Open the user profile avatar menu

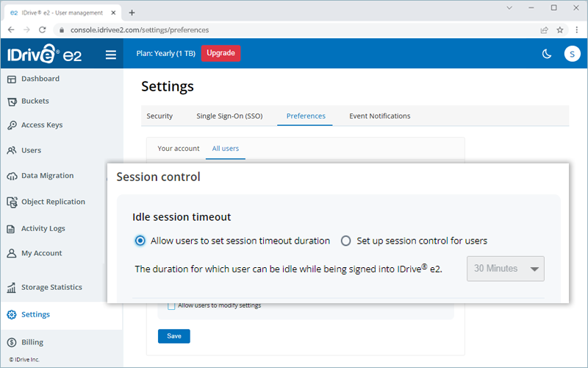pos(572,54)
